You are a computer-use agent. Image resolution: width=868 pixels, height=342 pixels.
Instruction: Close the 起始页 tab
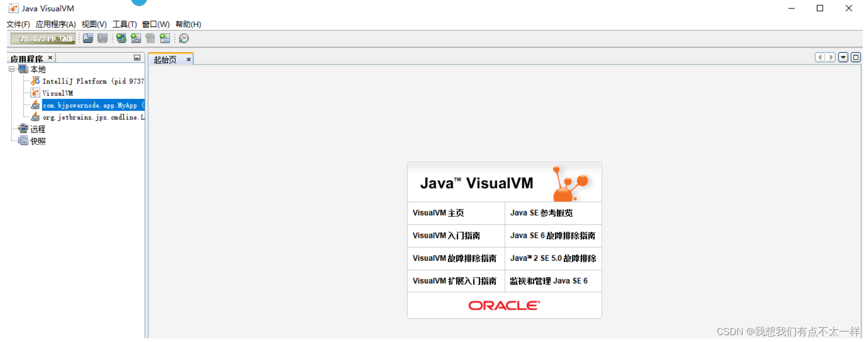pyautogui.click(x=188, y=60)
